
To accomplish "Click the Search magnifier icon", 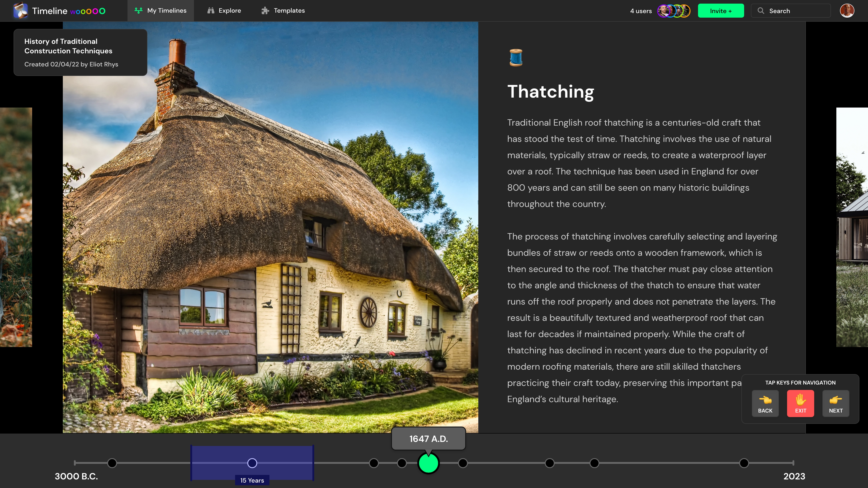I will coord(761,11).
